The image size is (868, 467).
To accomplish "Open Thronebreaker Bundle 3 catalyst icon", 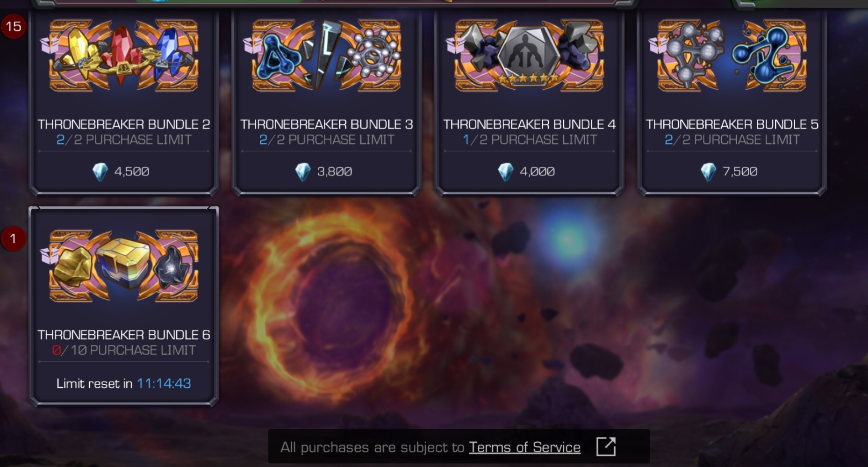I will pyautogui.click(x=326, y=55).
